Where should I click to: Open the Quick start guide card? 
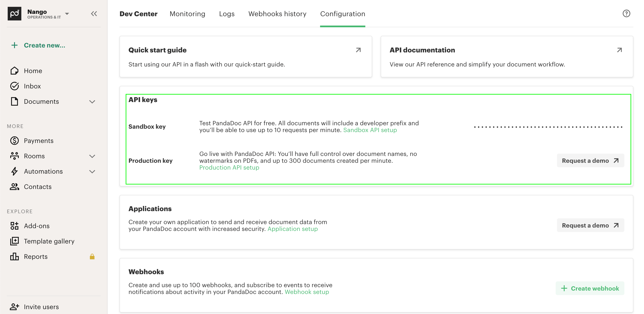(245, 57)
